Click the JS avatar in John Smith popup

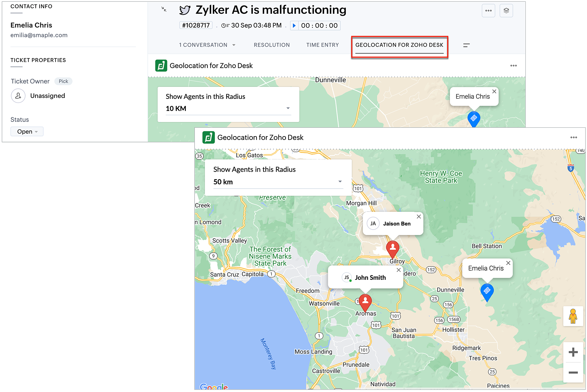click(x=347, y=277)
